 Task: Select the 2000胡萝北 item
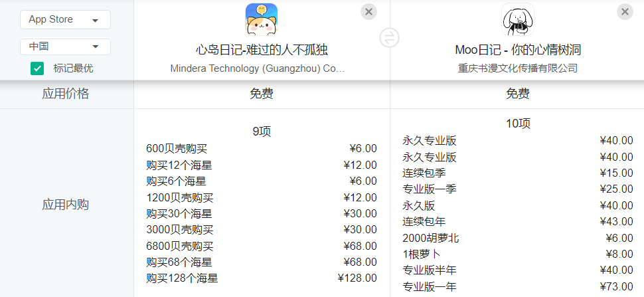[x=431, y=238]
